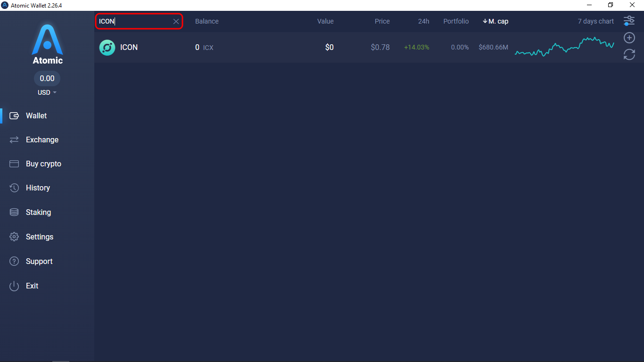
Task: Restore down the Atomic Wallet window
Action: pos(611,5)
